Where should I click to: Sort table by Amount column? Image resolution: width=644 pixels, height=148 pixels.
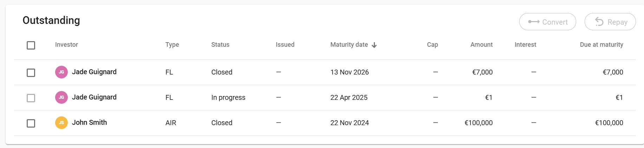click(x=481, y=45)
